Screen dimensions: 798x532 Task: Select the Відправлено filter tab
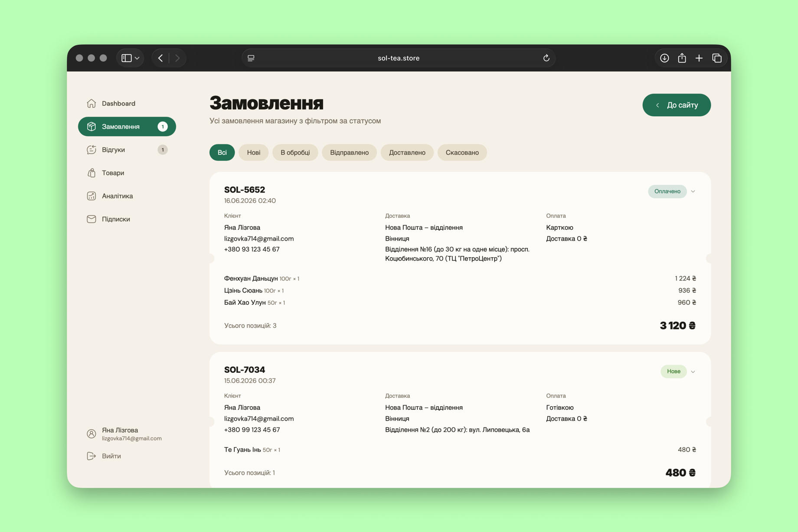pyautogui.click(x=349, y=153)
